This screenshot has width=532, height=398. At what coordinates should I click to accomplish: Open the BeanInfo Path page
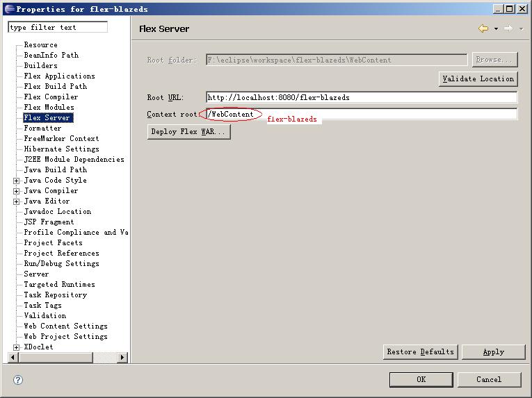[x=51, y=55]
